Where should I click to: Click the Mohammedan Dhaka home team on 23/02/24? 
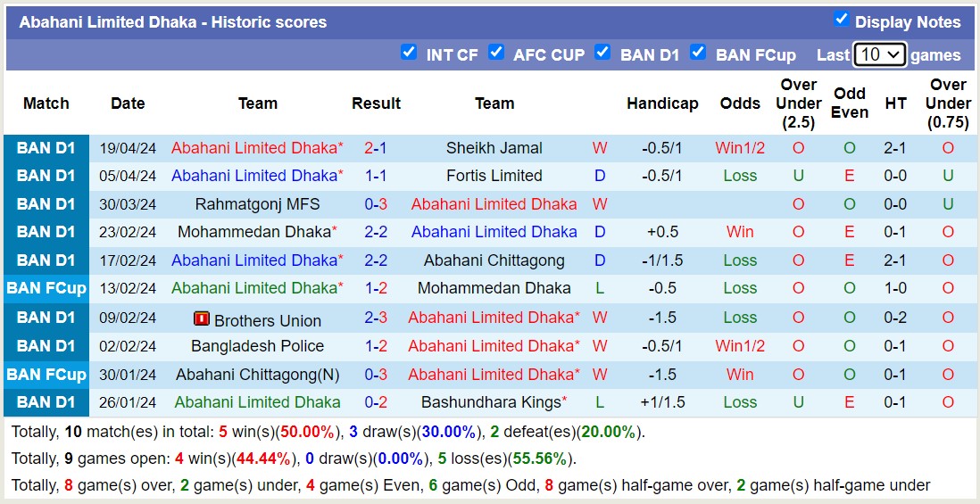click(253, 232)
